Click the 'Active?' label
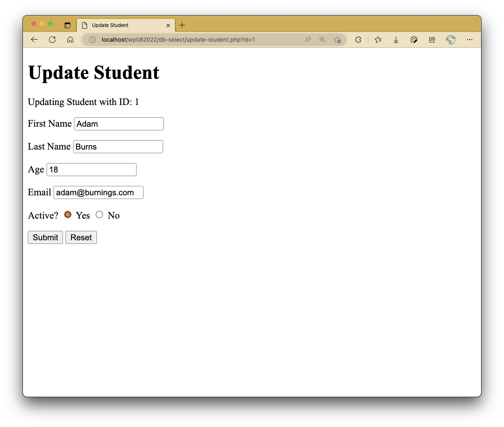Viewport: 504px width, 427px height. coord(43,215)
